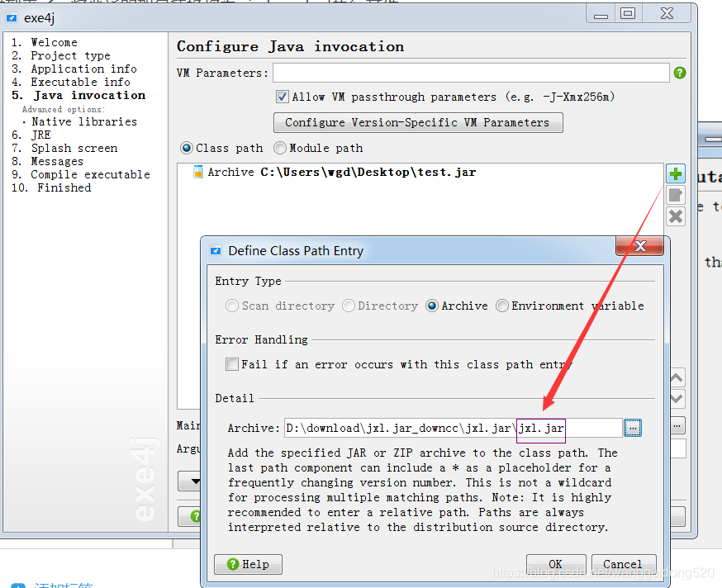
Task: Maximize the exe4j window
Action: click(627, 13)
